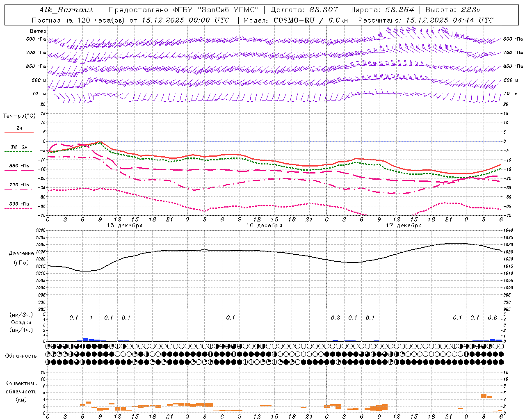
Task: Click the 3-hour precipitation value 0.2
Action: click(x=336, y=318)
